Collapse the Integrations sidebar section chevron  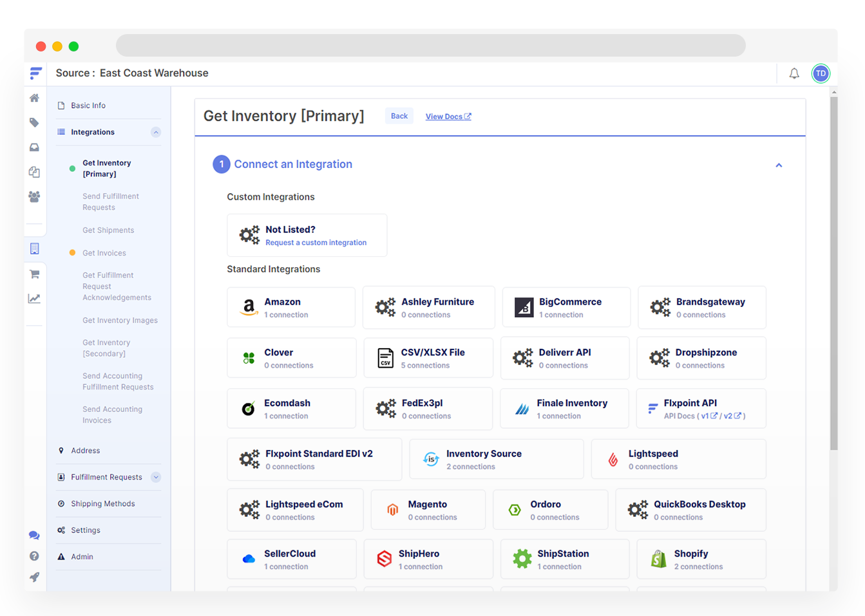[156, 133]
